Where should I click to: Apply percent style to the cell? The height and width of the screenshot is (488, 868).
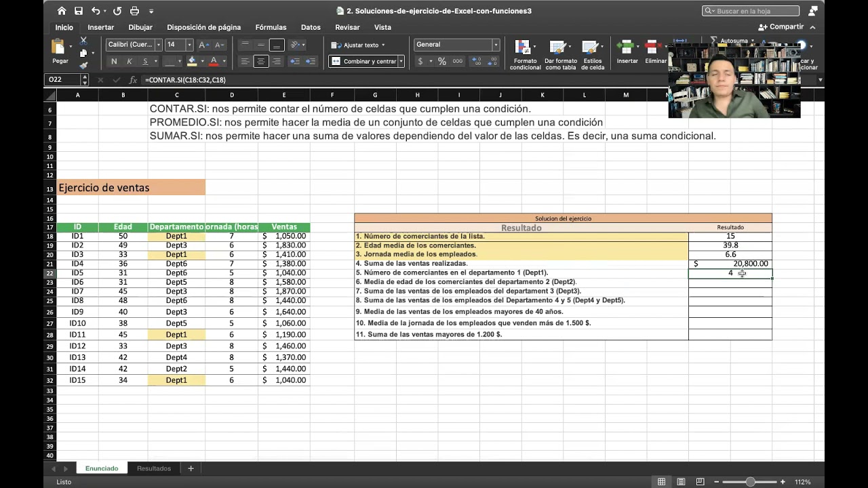coord(442,61)
